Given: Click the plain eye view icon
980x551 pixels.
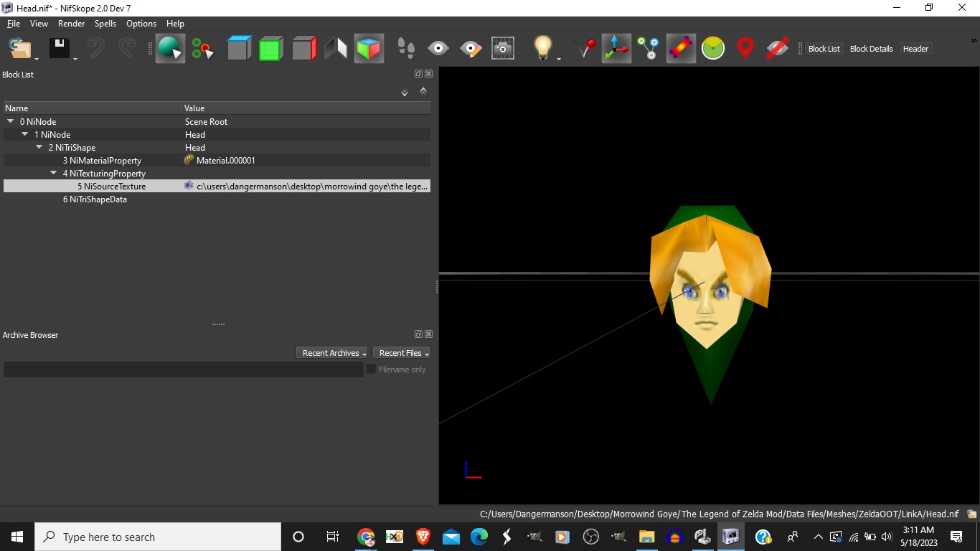Looking at the screenshot, I should (x=438, y=49).
